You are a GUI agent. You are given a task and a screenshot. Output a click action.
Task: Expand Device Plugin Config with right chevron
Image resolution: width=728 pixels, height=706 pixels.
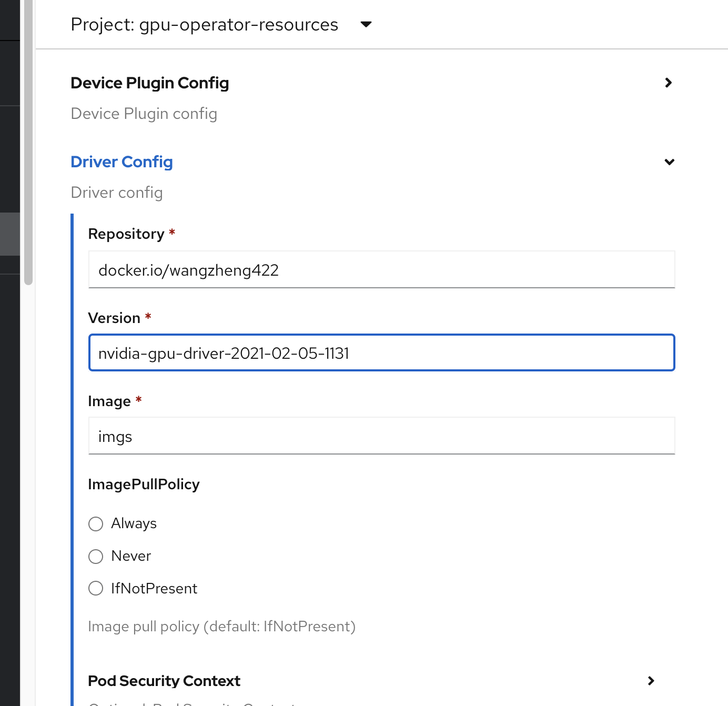[668, 83]
